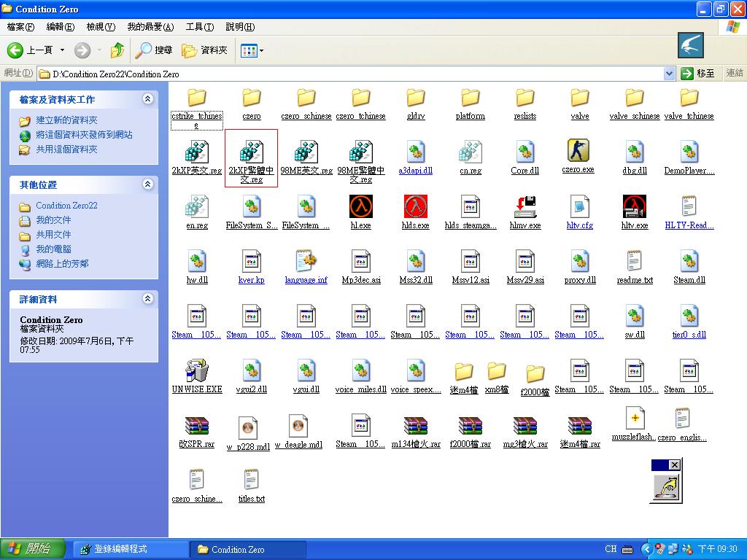
Task: Click the CH language indicator in tray
Action: (611, 549)
